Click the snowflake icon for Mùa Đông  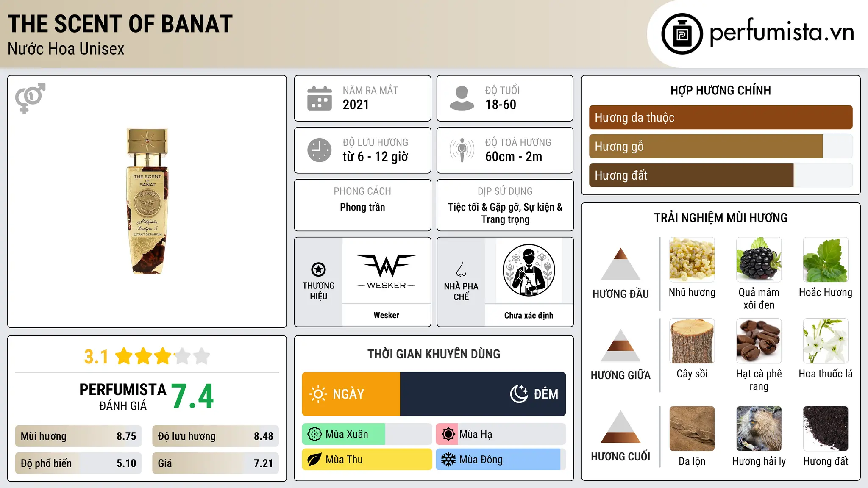(448, 460)
